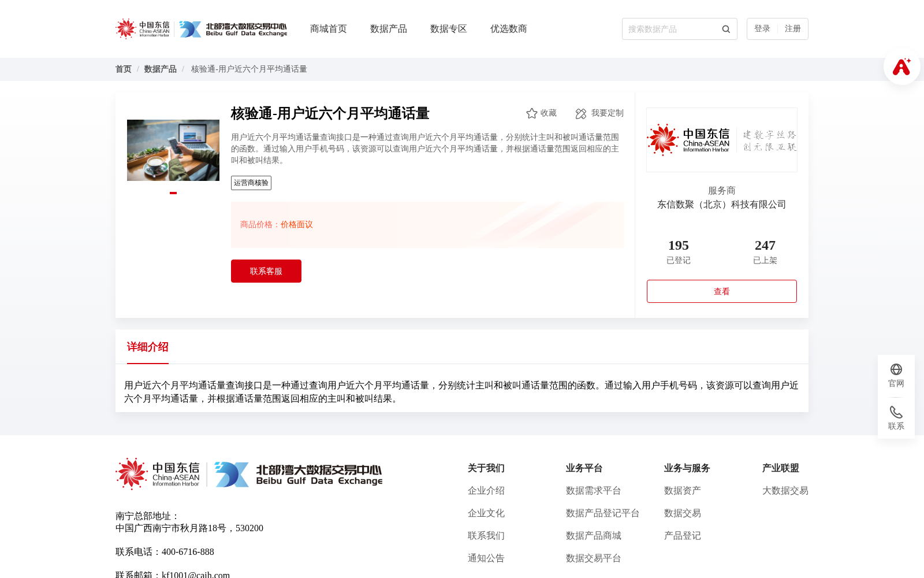Viewport: 924px width, 578px height.
Task: Click the red carousel indicator under product image
Action: (x=173, y=193)
